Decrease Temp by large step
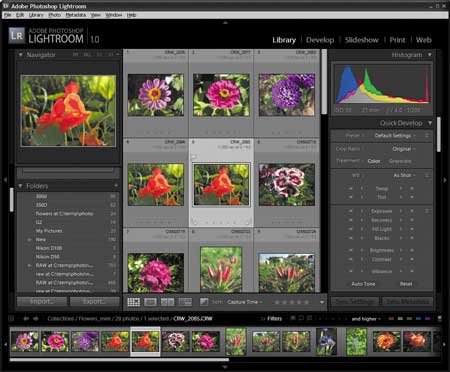Viewport: 450px width, 372px height. click(x=351, y=188)
